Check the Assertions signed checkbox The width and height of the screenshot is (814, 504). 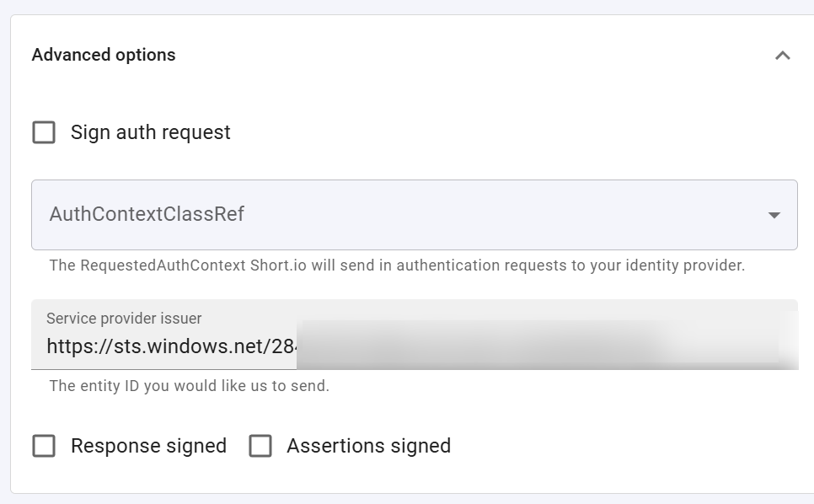pos(260,446)
